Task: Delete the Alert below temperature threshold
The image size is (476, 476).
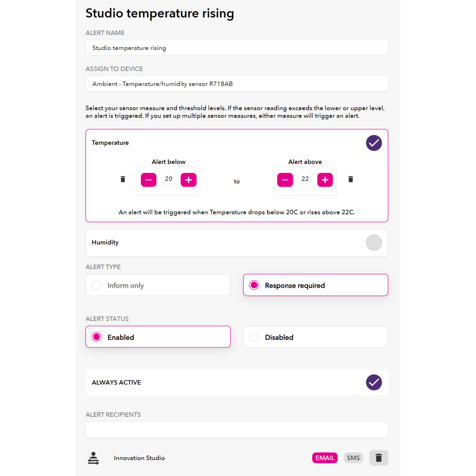Action: point(123,179)
